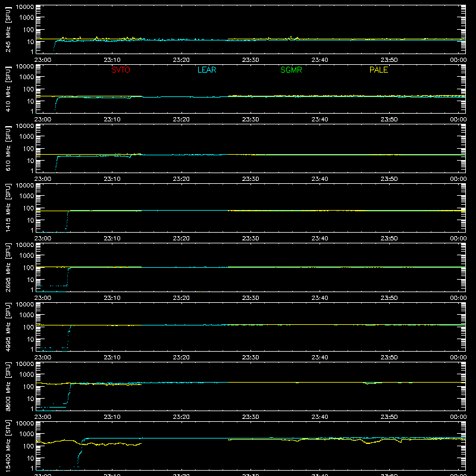This screenshot has height=476, width=476.
Task: Click the yellow PALE legend label
Action: (x=378, y=70)
